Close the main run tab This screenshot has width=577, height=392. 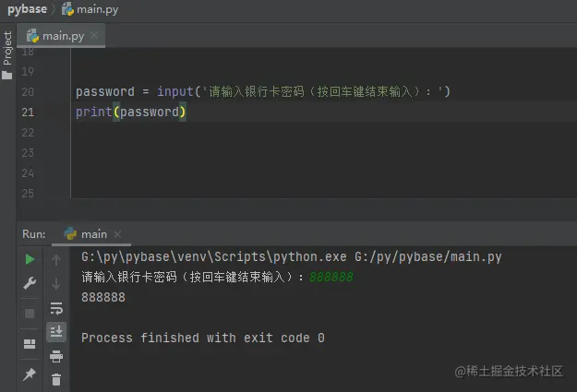117,234
